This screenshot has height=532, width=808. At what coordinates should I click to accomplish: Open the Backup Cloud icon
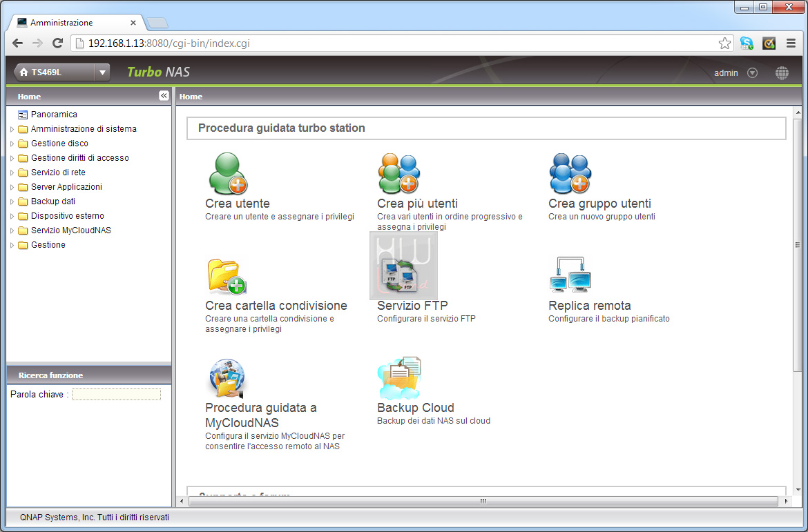(x=399, y=378)
